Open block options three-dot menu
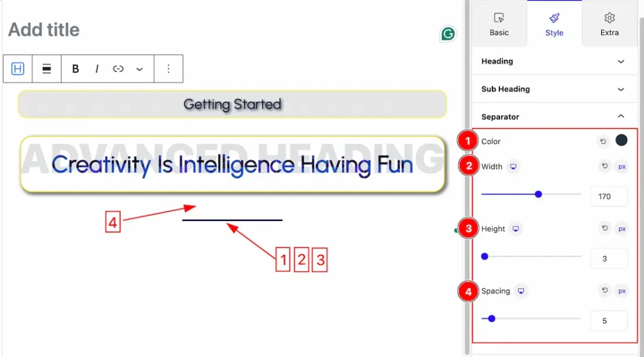 169,69
